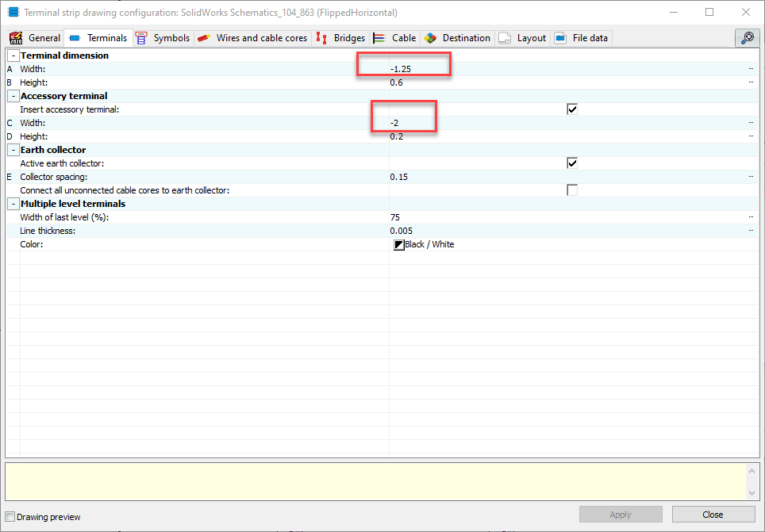
Task: Select the Color row label
Action: tap(32, 244)
